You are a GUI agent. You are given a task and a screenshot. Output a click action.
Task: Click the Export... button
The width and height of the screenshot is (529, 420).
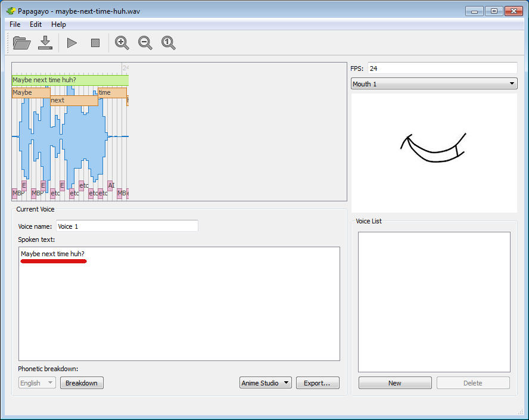point(318,383)
